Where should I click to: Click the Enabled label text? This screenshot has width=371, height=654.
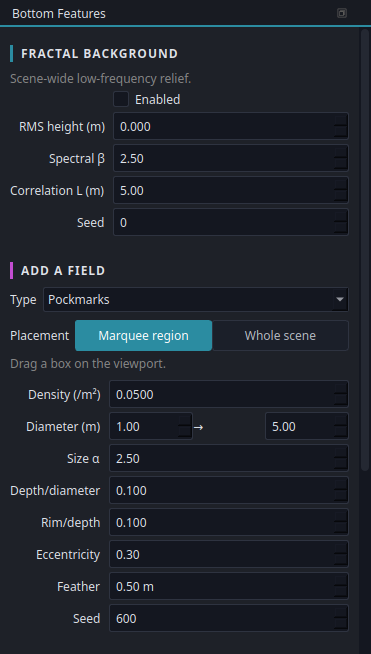158,100
